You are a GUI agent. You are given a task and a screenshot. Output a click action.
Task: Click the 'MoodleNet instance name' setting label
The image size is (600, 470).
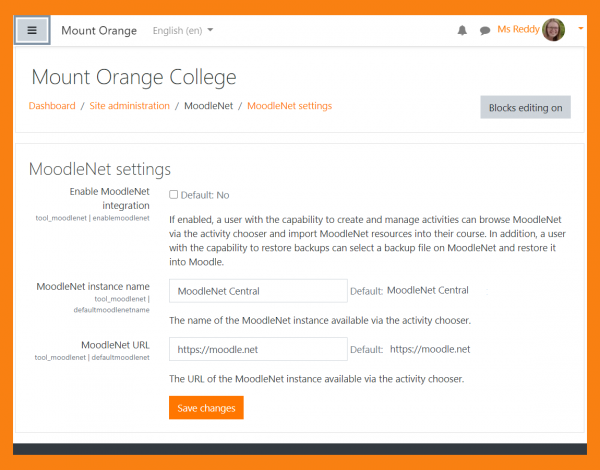coord(93,287)
